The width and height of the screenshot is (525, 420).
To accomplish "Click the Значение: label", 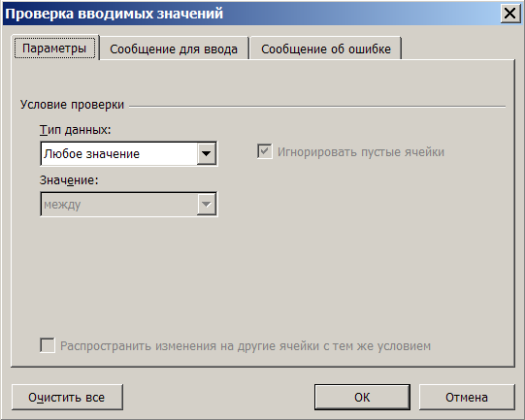I will pyautogui.click(x=69, y=180).
